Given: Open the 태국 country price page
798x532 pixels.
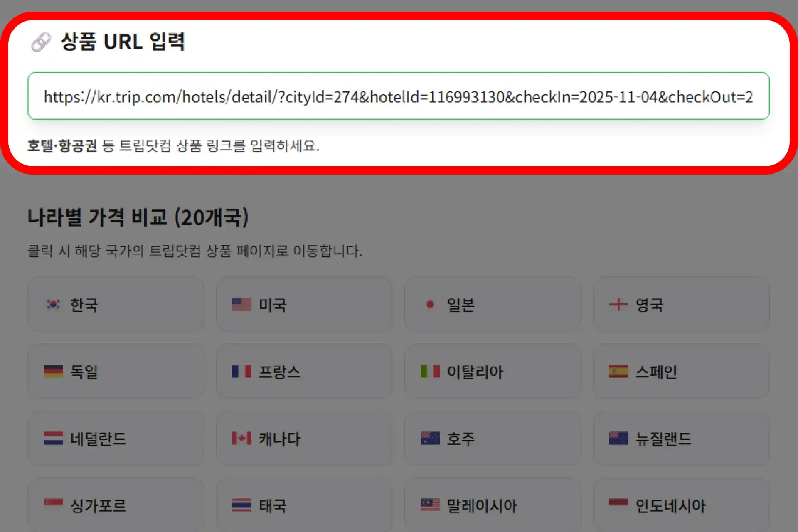Looking at the screenshot, I should pyautogui.click(x=304, y=505).
